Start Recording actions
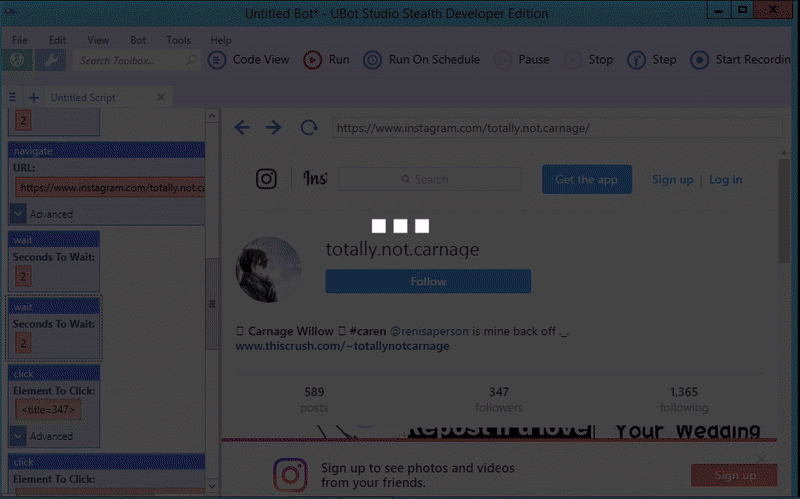 (x=741, y=60)
